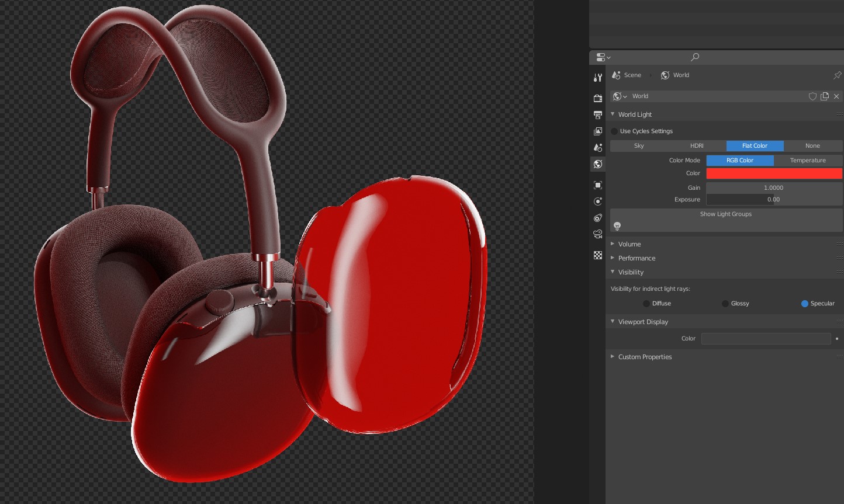The image size is (844, 504).
Task: Click the fake user shield icon
Action: 812,96
